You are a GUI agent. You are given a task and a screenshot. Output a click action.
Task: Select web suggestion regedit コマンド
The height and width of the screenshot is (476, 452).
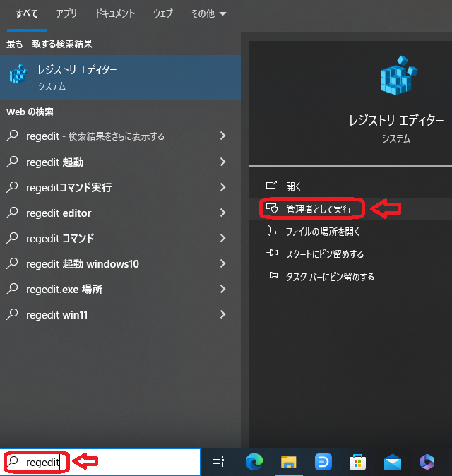click(x=121, y=238)
